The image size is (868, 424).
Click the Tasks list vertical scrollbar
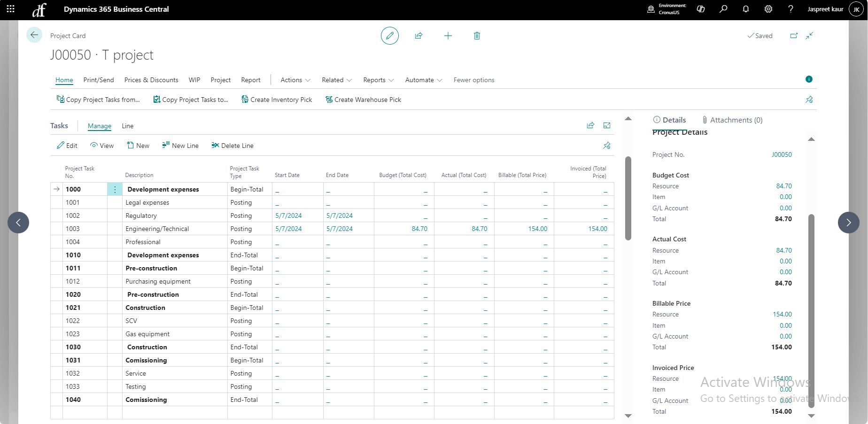coord(628,198)
